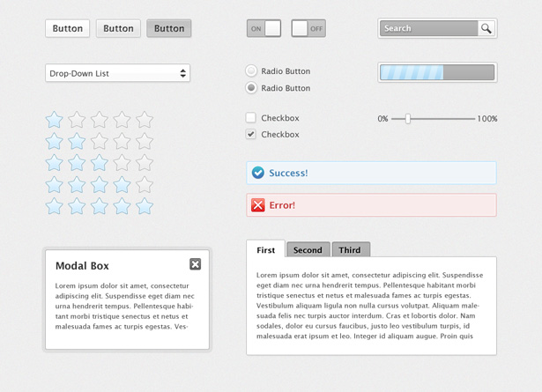The width and height of the screenshot is (542, 392).
Task: Click the up-down arrows of Drop-Down List
Action: point(182,73)
